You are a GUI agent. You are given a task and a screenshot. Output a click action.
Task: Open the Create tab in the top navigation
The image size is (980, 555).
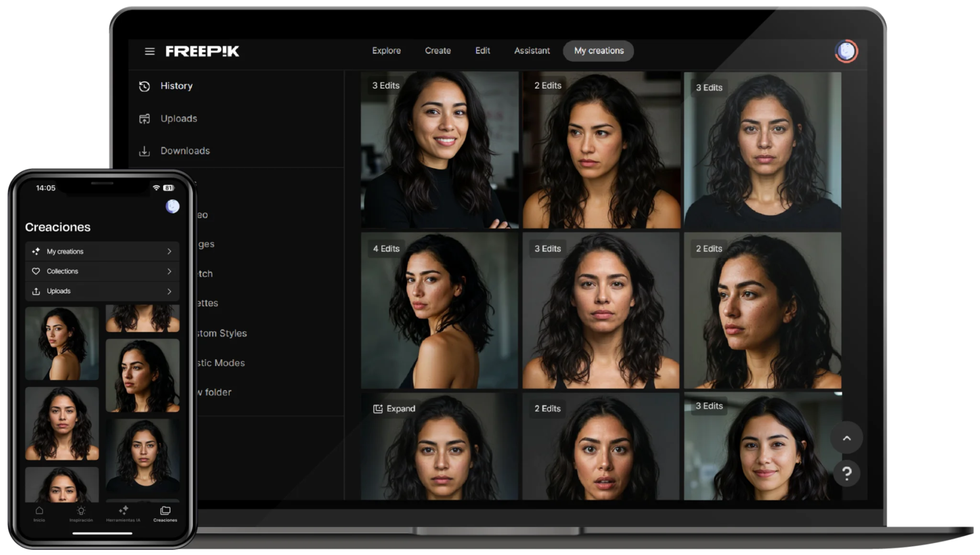click(438, 51)
